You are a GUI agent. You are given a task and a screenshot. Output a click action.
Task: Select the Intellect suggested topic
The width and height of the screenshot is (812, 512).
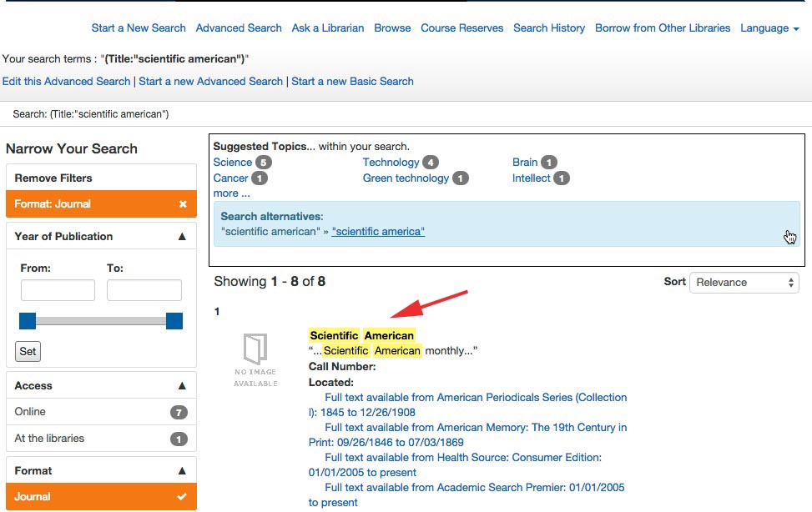(531, 178)
